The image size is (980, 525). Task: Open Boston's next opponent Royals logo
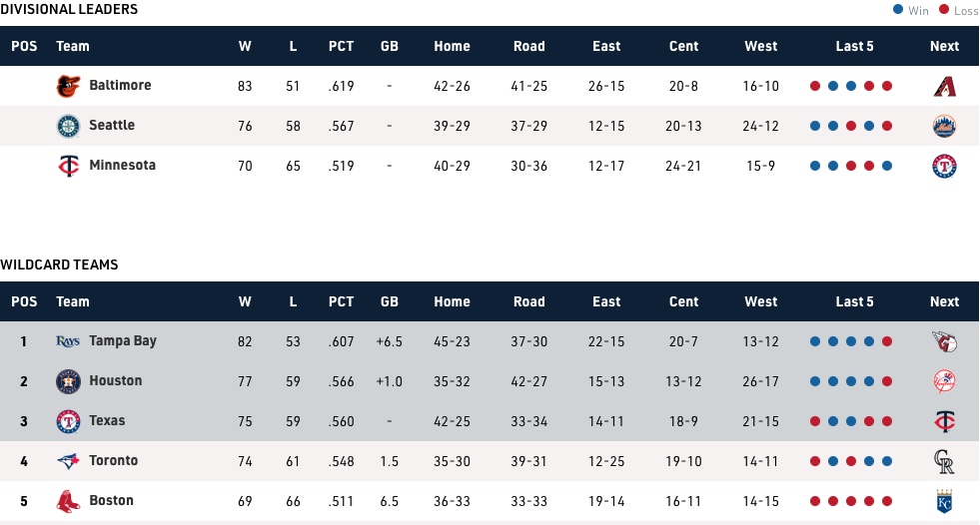[x=944, y=501]
